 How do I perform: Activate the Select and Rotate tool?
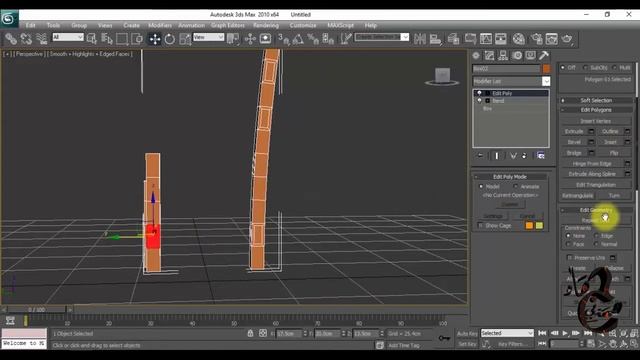pyautogui.click(x=170, y=39)
